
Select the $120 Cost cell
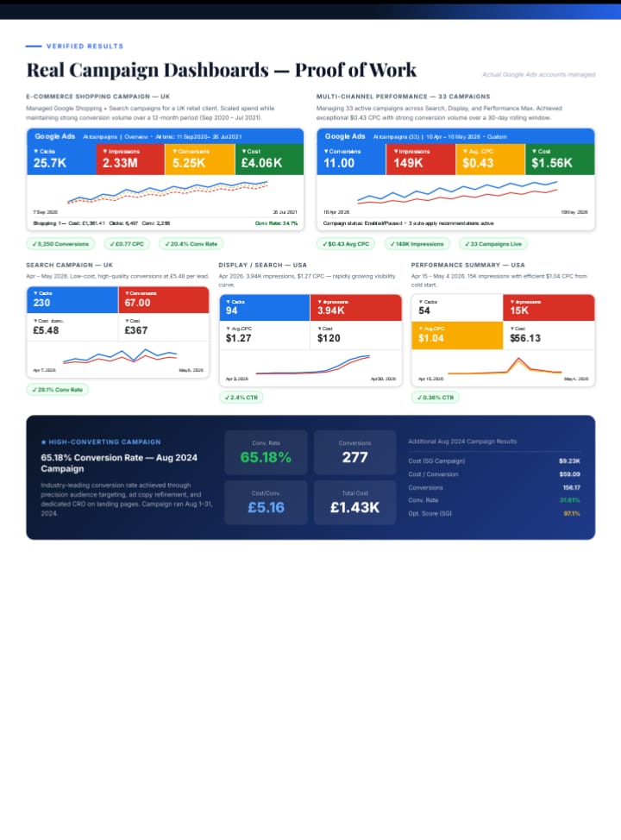(355, 335)
